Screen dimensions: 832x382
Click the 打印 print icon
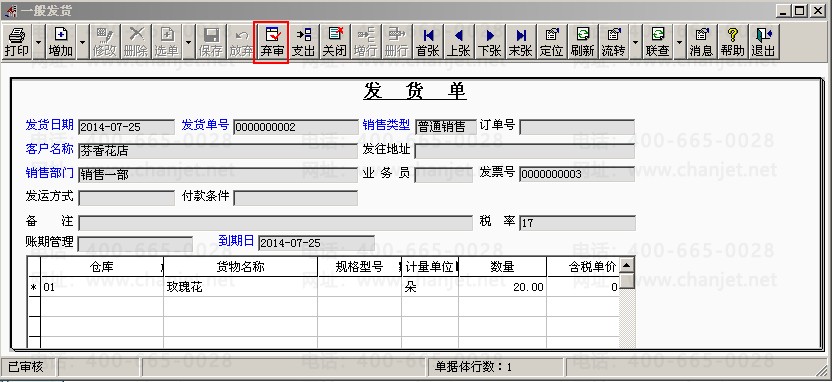pyautogui.click(x=17, y=41)
